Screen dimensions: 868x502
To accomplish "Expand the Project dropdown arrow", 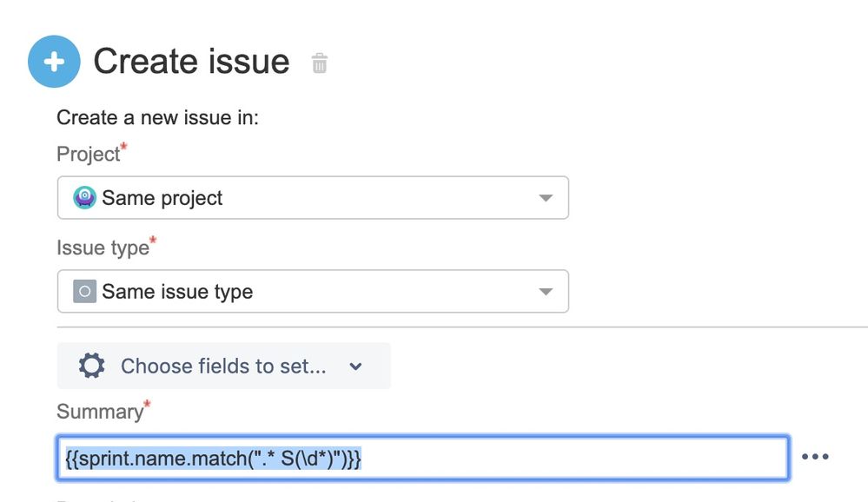I will [x=546, y=198].
